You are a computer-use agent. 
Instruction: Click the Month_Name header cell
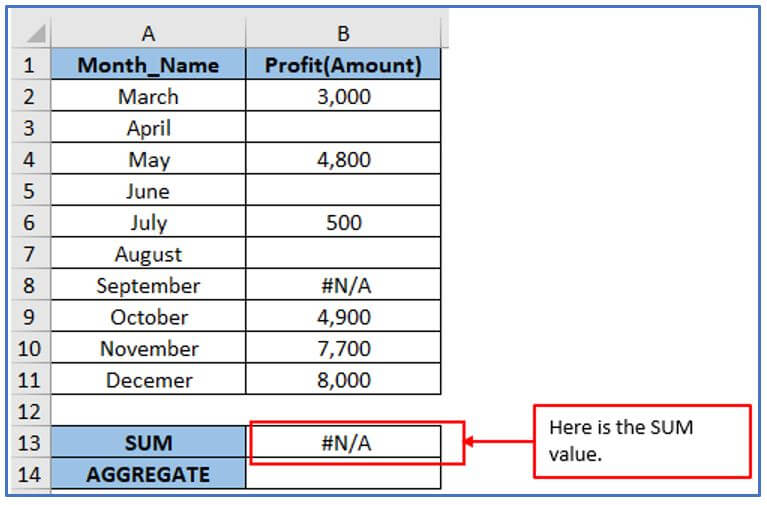point(148,65)
